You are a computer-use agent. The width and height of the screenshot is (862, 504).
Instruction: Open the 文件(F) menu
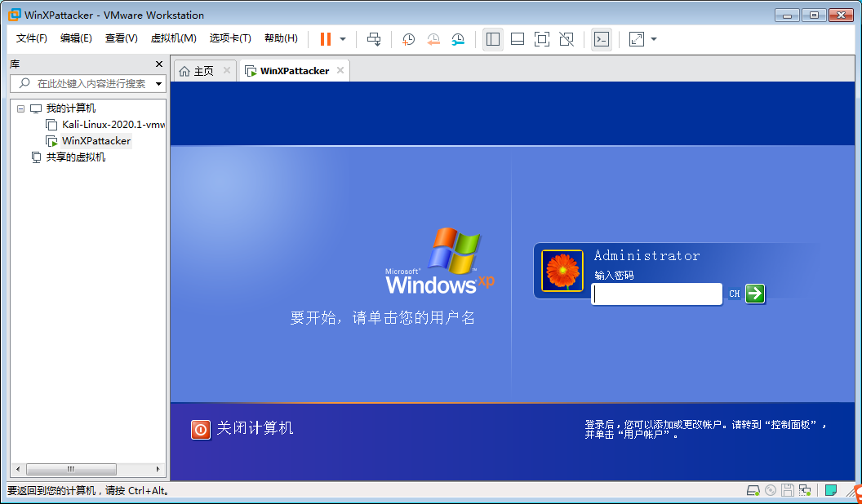click(x=31, y=38)
